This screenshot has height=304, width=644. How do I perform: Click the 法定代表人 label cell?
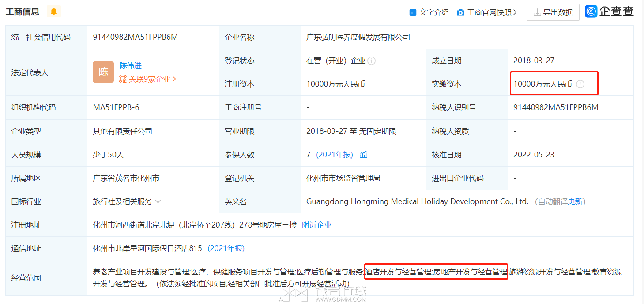click(x=46, y=72)
